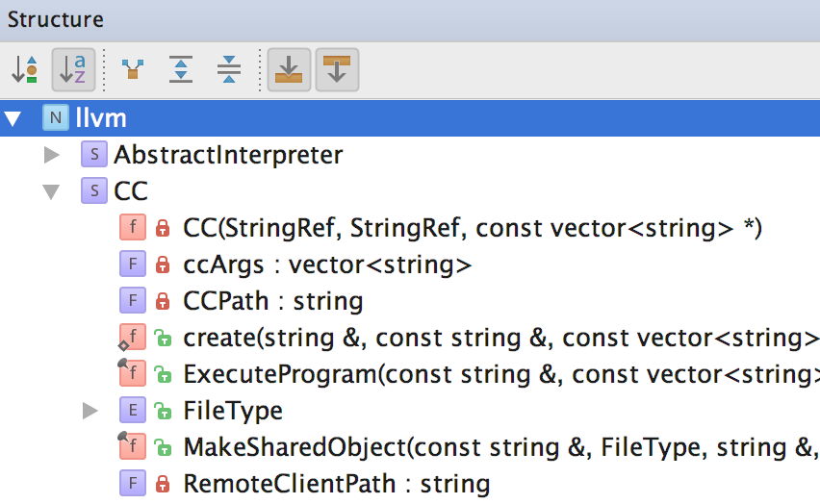Select the CC constructor entry
This screenshot has height=504, width=820.
[473, 228]
